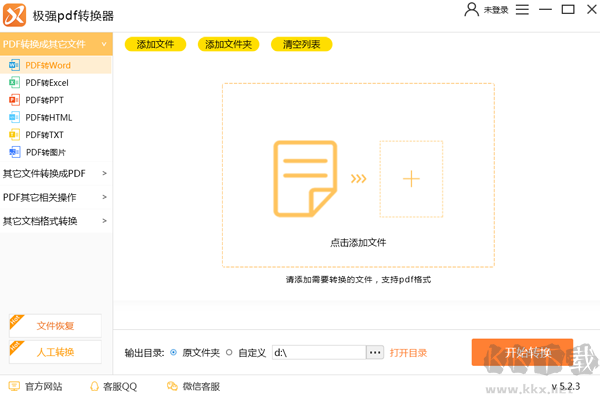Select PDF转HTML conversion mode
The width and height of the screenshot is (600, 396).
[x=56, y=117]
